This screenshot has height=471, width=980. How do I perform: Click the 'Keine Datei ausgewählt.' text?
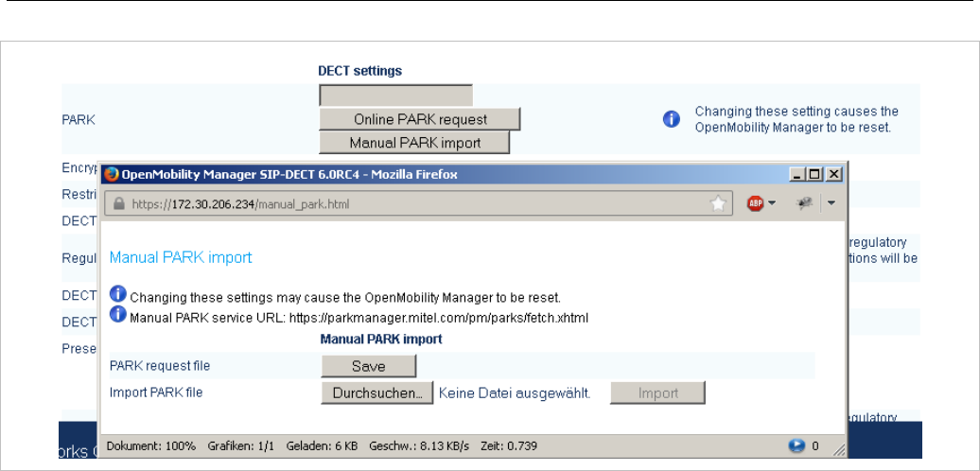pos(515,392)
